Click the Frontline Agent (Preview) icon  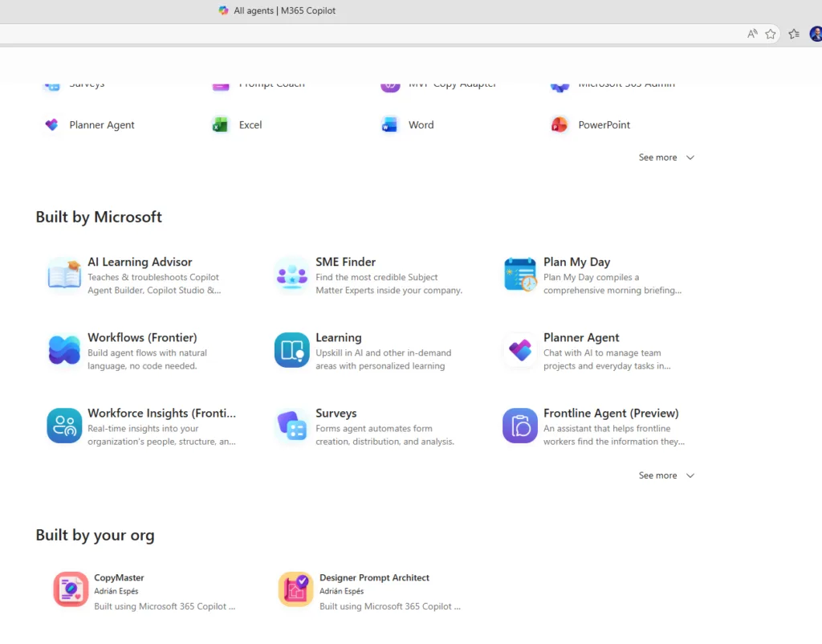pyautogui.click(x=520, y=426)
